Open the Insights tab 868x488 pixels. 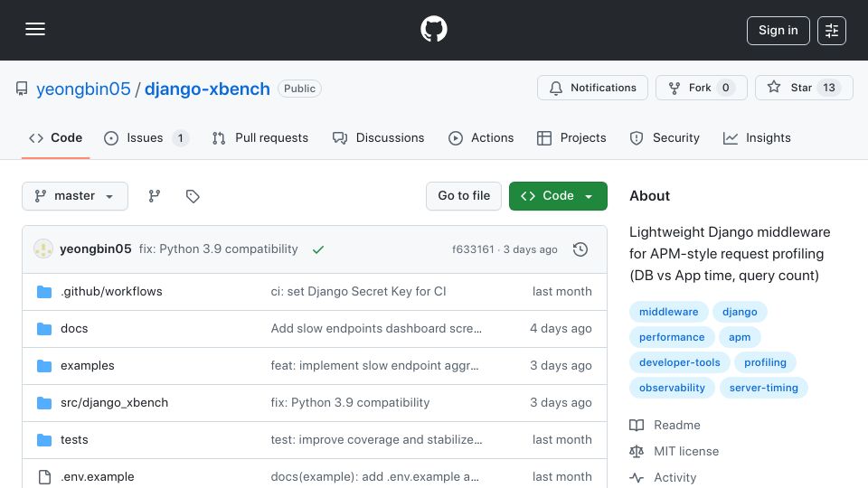[757, 137]
